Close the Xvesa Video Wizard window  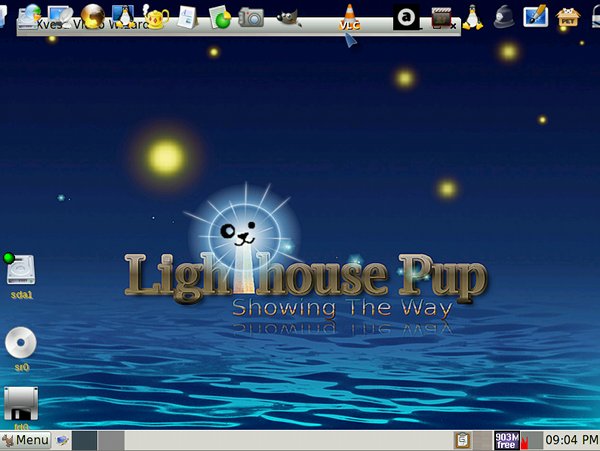tap(453, 26)
